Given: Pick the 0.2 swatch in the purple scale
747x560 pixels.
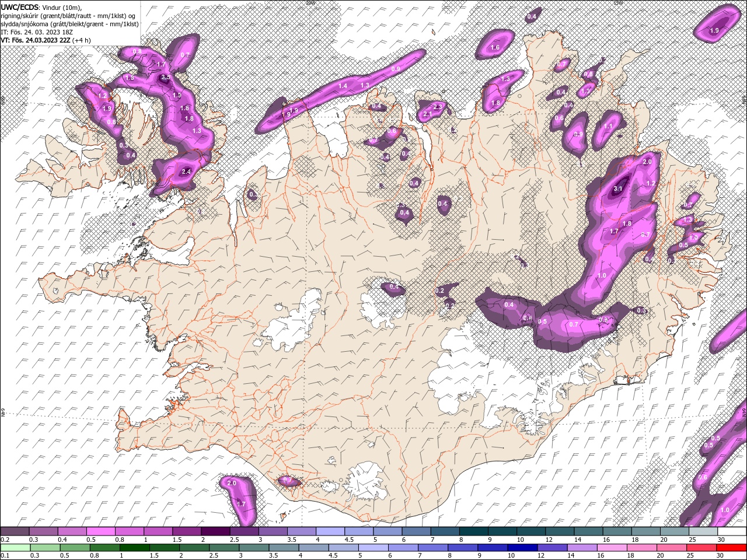Looking at the screenshot, I should [x=15, y=531].
